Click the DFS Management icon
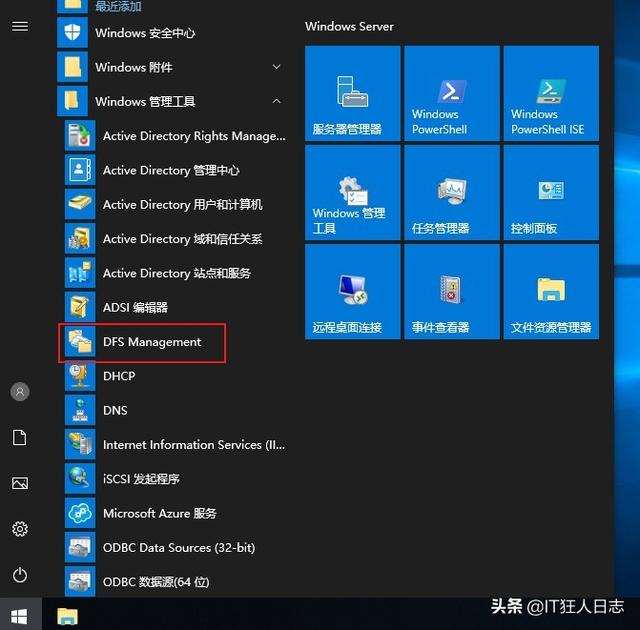Screen dimensions: 640x630 point(80,342)
